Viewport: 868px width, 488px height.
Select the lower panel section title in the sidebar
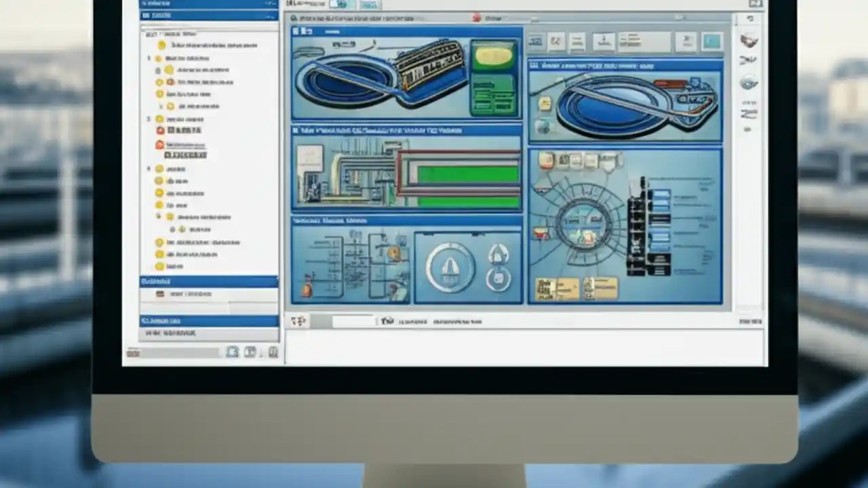pyautogui.click(x=203, y=280)
